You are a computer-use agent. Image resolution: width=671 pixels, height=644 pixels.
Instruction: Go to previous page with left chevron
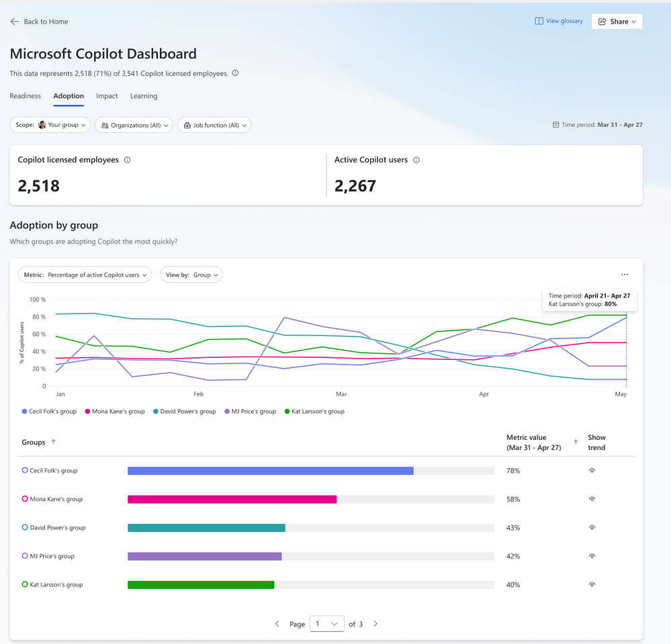(x=277, y=624)
